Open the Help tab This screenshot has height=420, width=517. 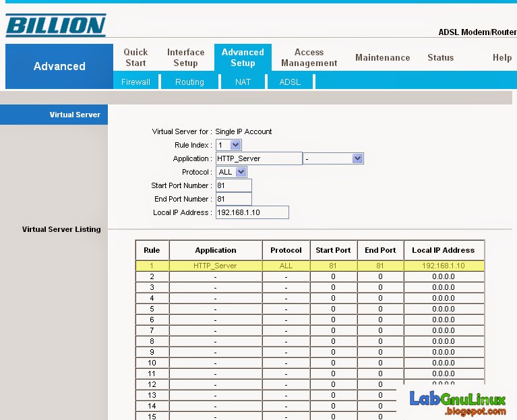501,57
